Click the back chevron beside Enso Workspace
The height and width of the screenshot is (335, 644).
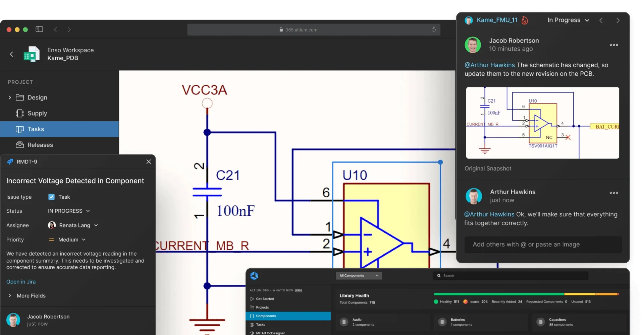pyautogui.click(x=11, y=54)
